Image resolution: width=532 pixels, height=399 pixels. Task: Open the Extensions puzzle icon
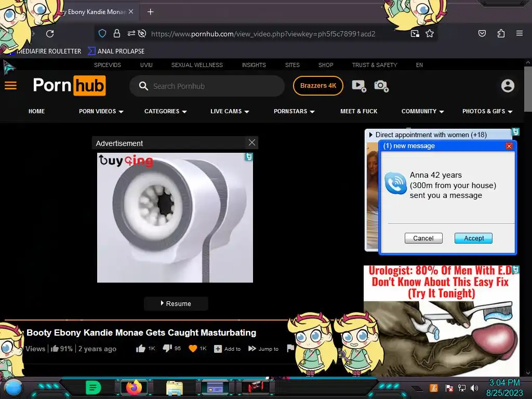click(x=501, y=33)
